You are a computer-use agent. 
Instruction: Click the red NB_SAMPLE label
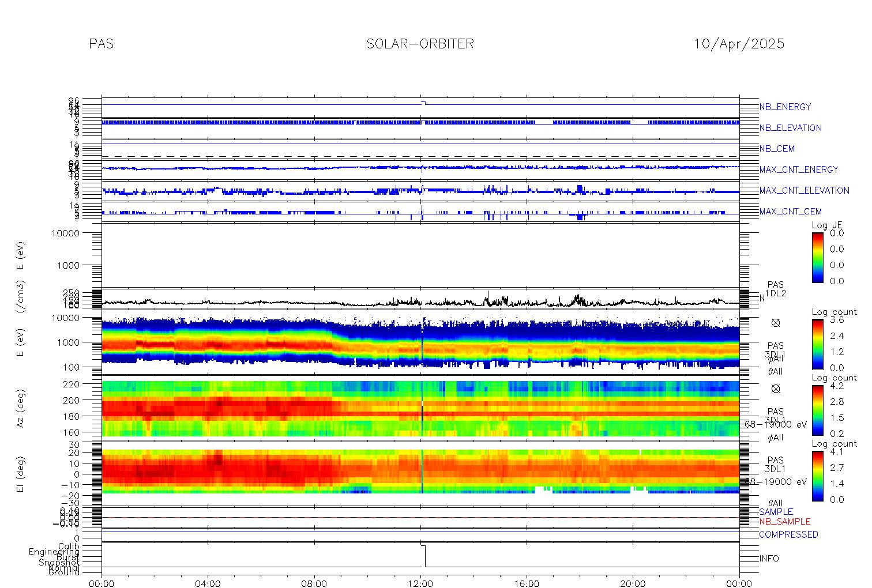[784, 522]
